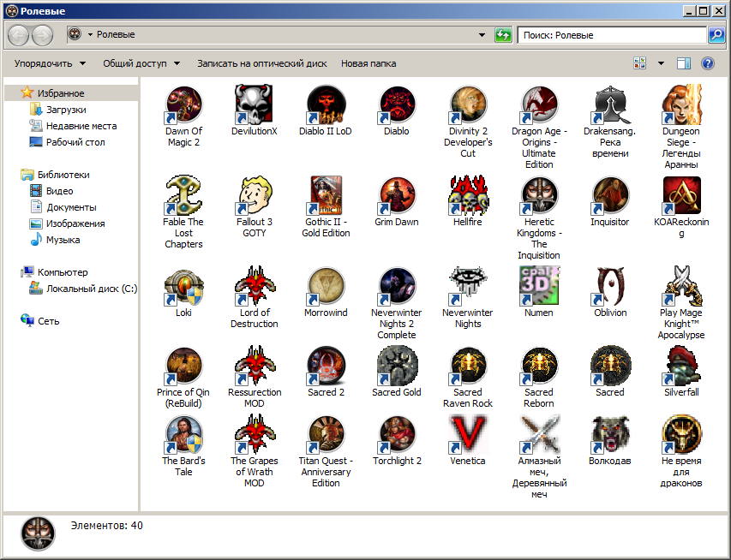Click the Grim Dawn shortcut
The width and height of the screenshot is (731, 560).
coord(396,195)
